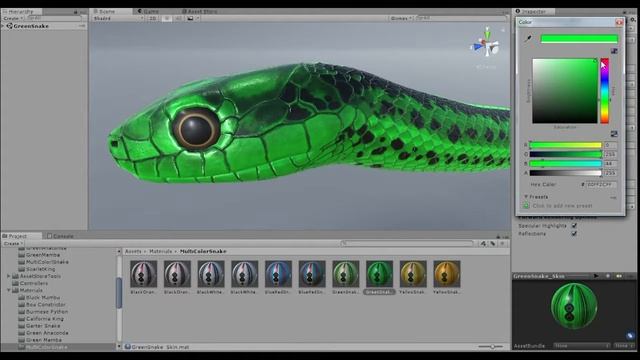
Task: Click the GreenSnake_Skin.mat material icon in footer
Action: 127,347
